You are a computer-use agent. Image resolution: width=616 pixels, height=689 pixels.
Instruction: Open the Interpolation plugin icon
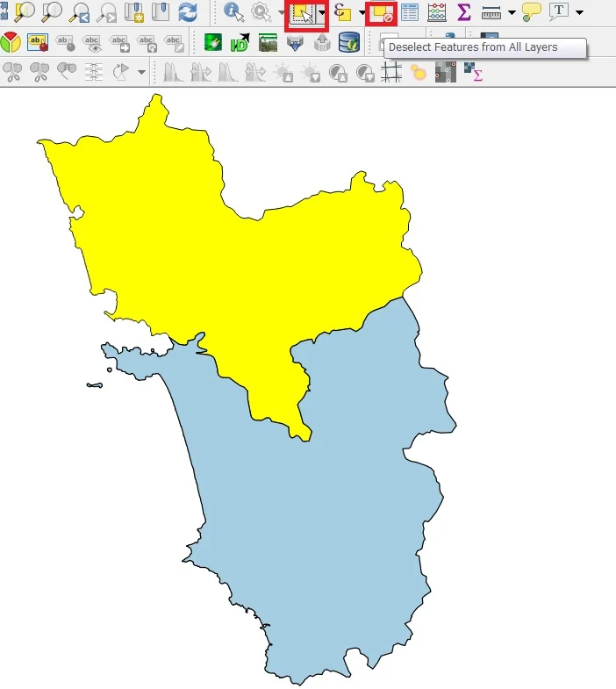point(446,72)
